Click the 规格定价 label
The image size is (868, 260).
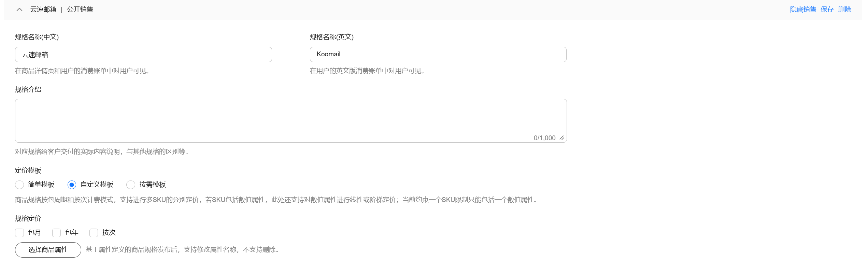[x=28, y=218]
